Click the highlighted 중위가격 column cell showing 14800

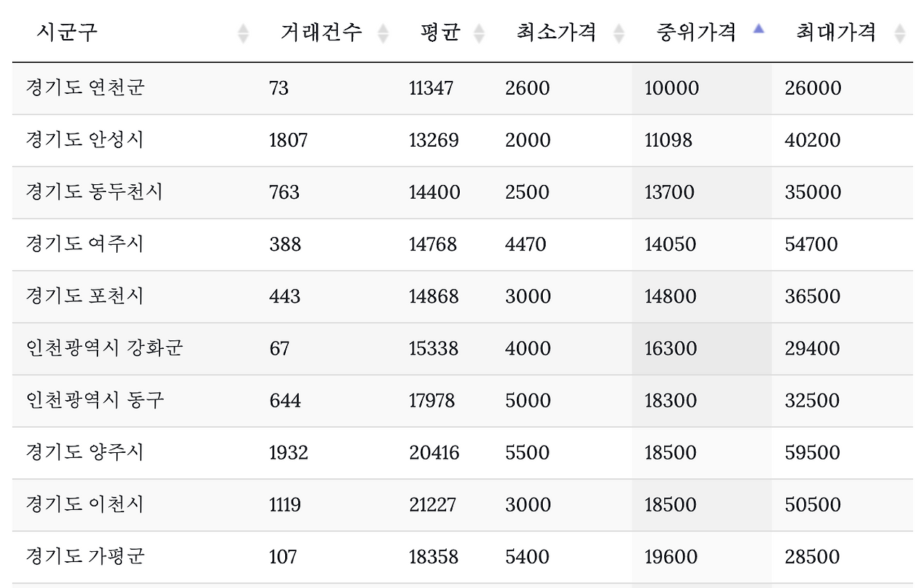[671, 296]
